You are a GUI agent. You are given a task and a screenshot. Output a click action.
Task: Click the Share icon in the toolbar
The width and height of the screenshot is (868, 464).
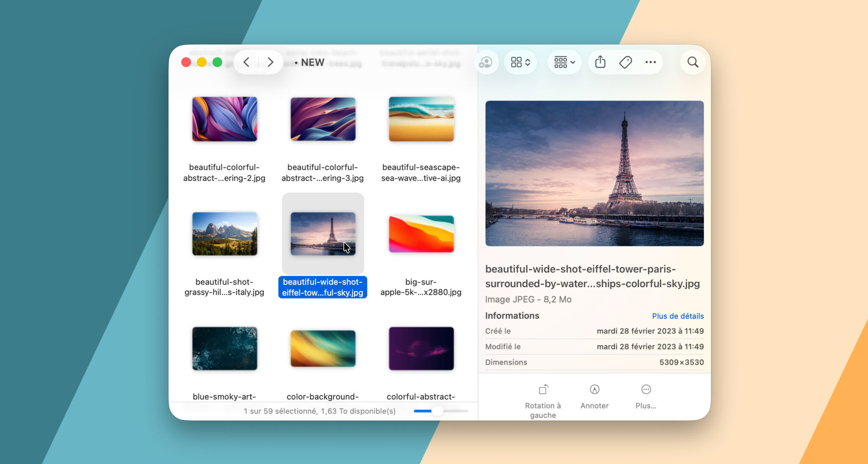click(x=600, y=62)
